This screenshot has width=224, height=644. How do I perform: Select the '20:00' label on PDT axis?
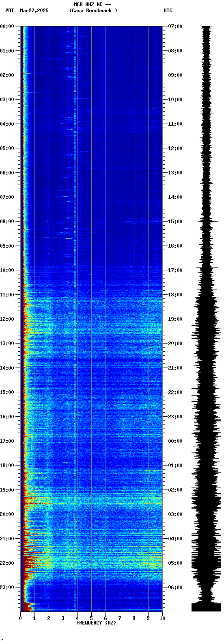coord(7,514)
